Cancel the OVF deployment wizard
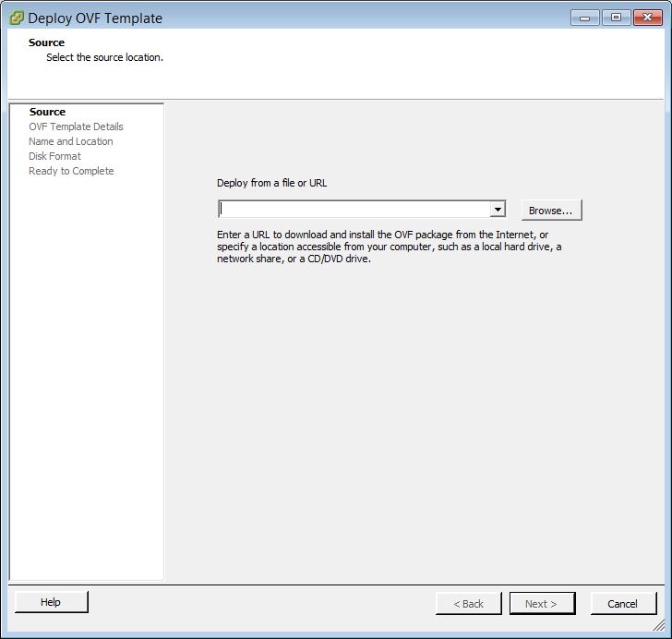Viewport: 672px width, 639px height. pos(623,604)
